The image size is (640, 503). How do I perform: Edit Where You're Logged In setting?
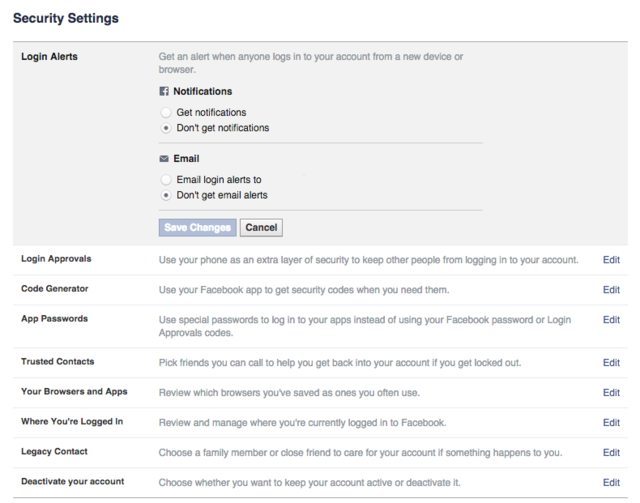(611, 422)
